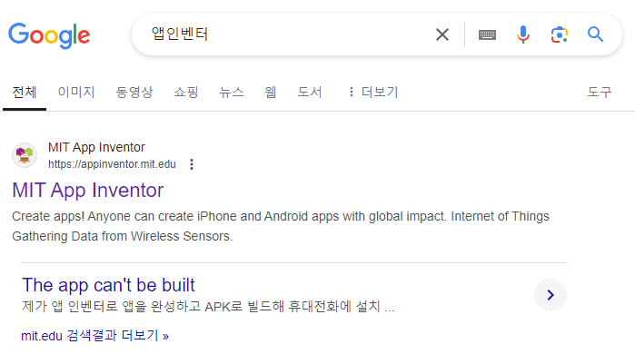Click the MIT App Inventor favicon
Screen dimensions: 635x364
point(25,155)
